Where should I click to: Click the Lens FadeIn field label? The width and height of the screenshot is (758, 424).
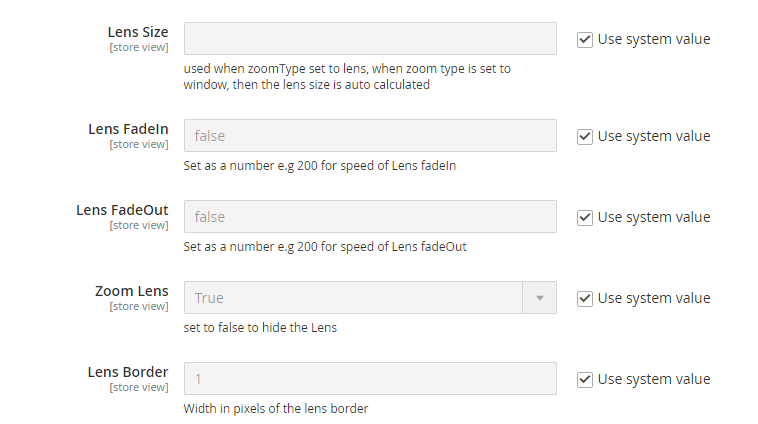(128, 129)
